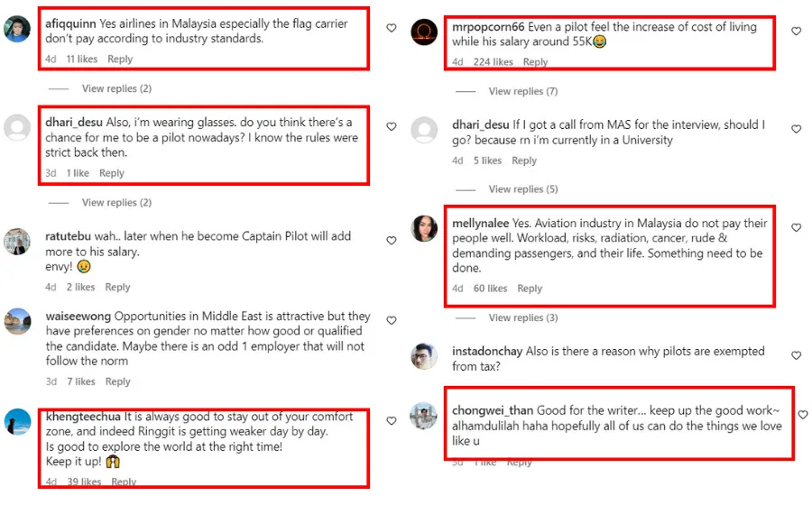Show View replies (3) under mellynalee

click(x=522, y=317)
